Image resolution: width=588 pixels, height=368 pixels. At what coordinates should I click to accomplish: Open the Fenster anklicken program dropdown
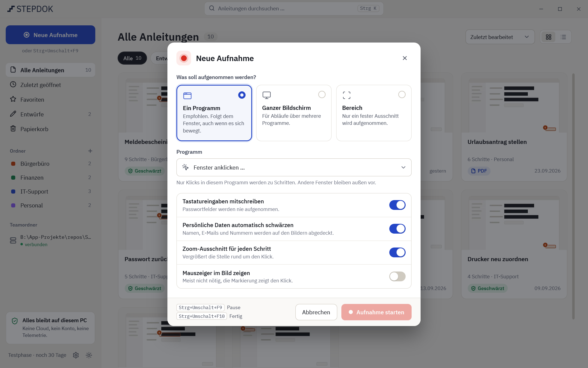coord(294,167)
